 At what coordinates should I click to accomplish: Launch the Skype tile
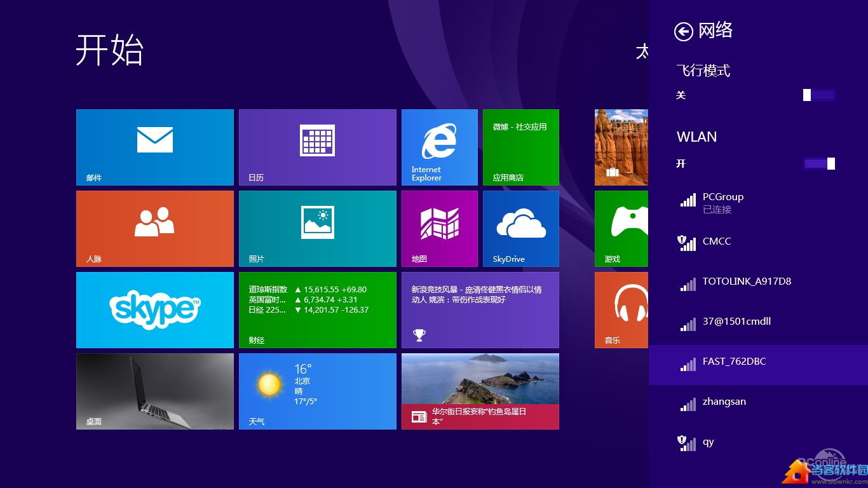[x=155, y=310]
